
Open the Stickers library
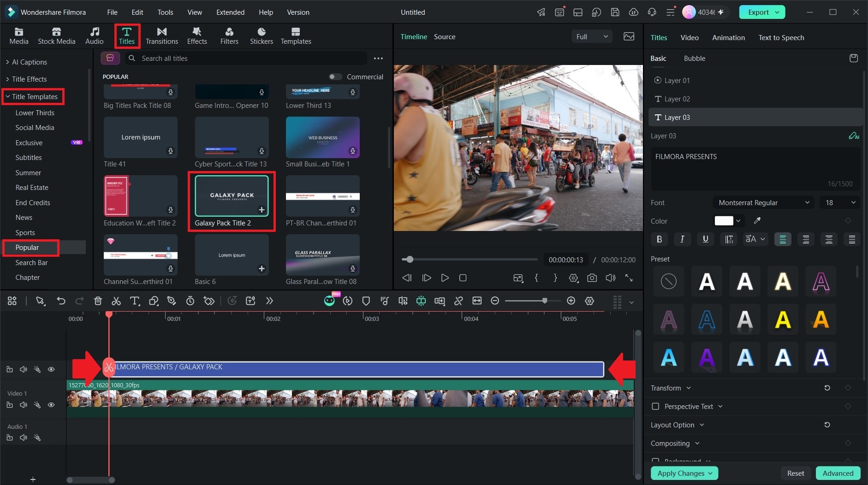click(261, 36)
